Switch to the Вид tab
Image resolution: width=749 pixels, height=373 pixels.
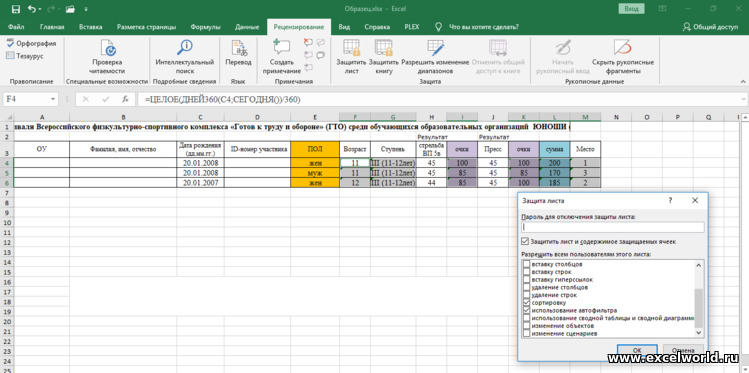point(344,27)
